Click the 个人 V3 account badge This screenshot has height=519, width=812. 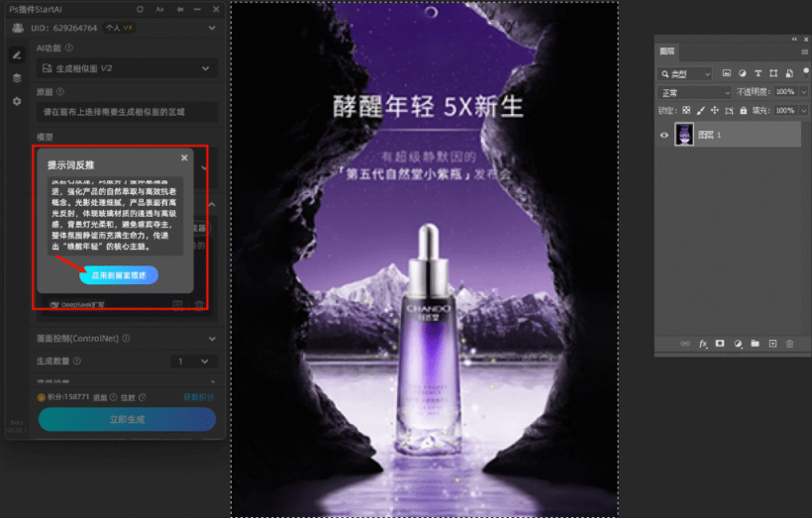(120, 28)
